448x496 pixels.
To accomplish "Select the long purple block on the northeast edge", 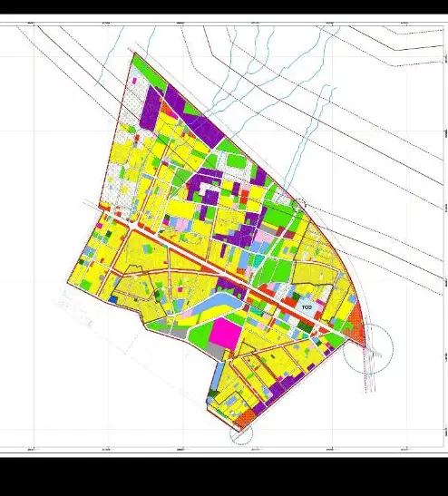I will [196, 116].
